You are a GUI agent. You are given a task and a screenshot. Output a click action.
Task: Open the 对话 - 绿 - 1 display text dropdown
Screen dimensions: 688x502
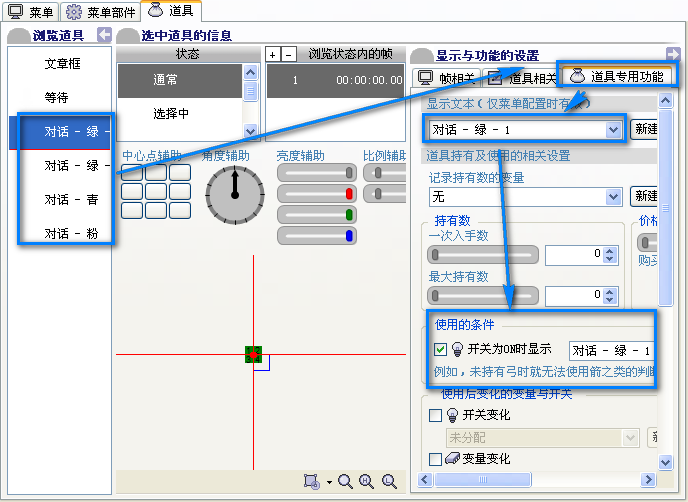(613, 130)
